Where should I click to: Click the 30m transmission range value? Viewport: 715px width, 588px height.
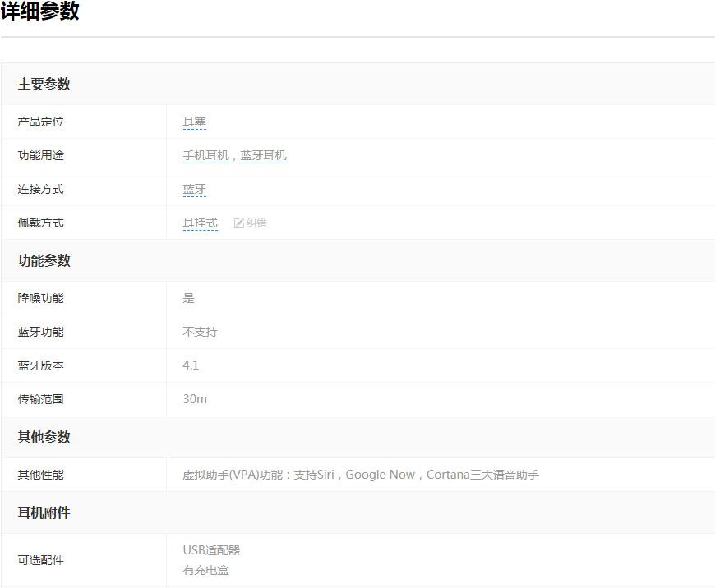tap(195, 399)
